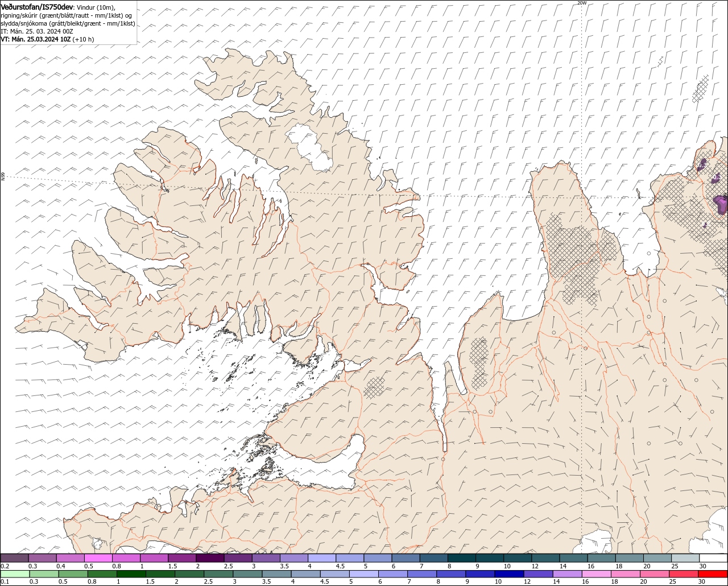The image size is (728, 586).
Task: Click the deepest blue 10 swatch, lower row
Action: pos(509,574)
